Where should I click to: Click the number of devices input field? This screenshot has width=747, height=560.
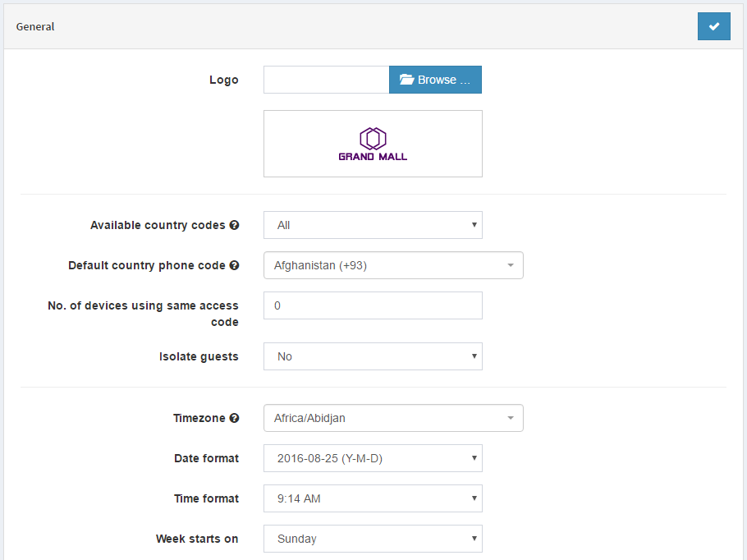point(373,305)
